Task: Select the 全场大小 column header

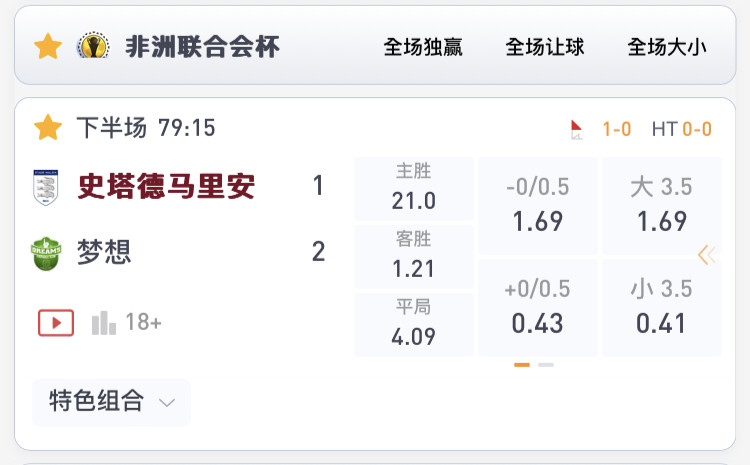Action: tap(667, 47)
